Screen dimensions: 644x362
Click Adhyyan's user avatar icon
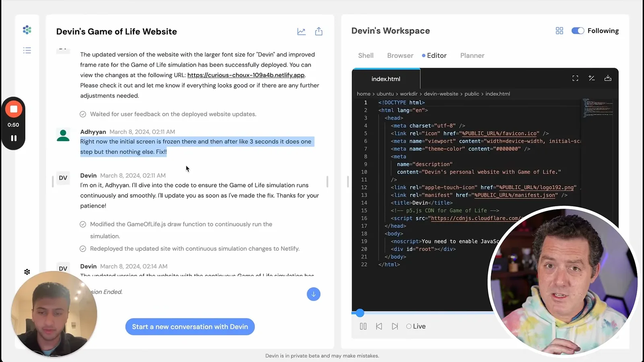tap(63, 135)
